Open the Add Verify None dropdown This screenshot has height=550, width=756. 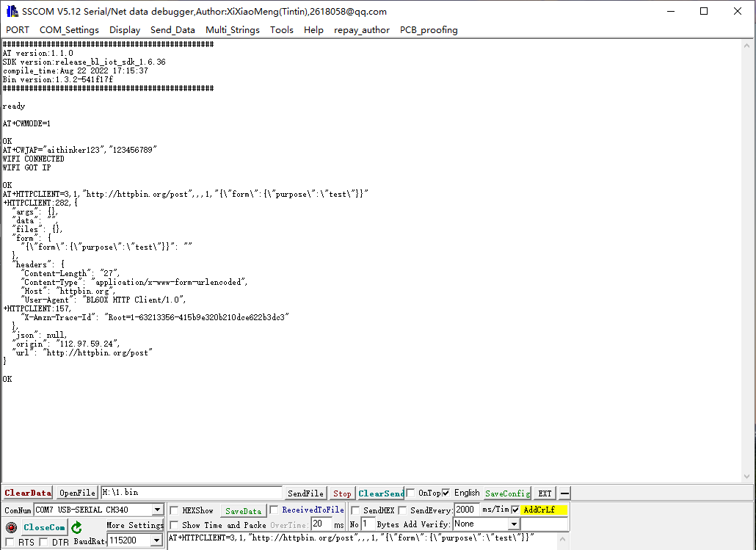[514, 524]
